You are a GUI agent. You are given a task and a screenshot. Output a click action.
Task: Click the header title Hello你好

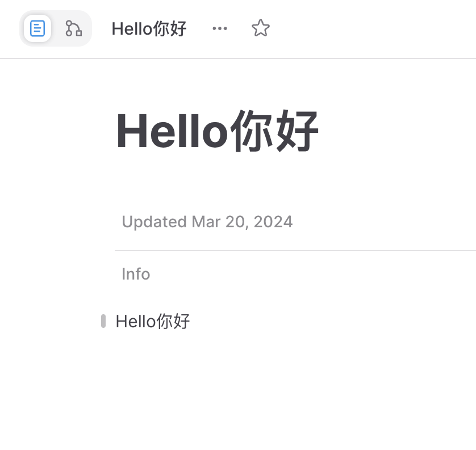[149, 29]
